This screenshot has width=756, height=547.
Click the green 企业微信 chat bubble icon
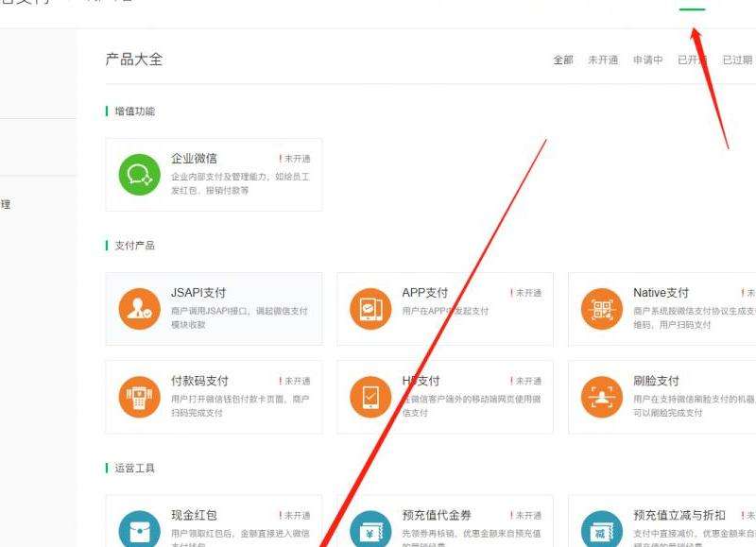[139, 175]
